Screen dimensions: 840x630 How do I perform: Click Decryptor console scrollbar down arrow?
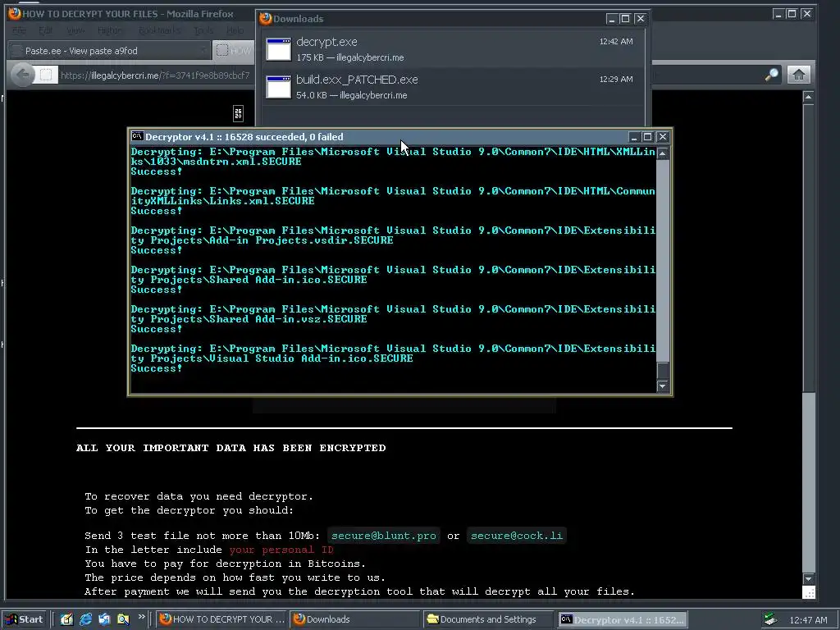[x=663, y=386]
